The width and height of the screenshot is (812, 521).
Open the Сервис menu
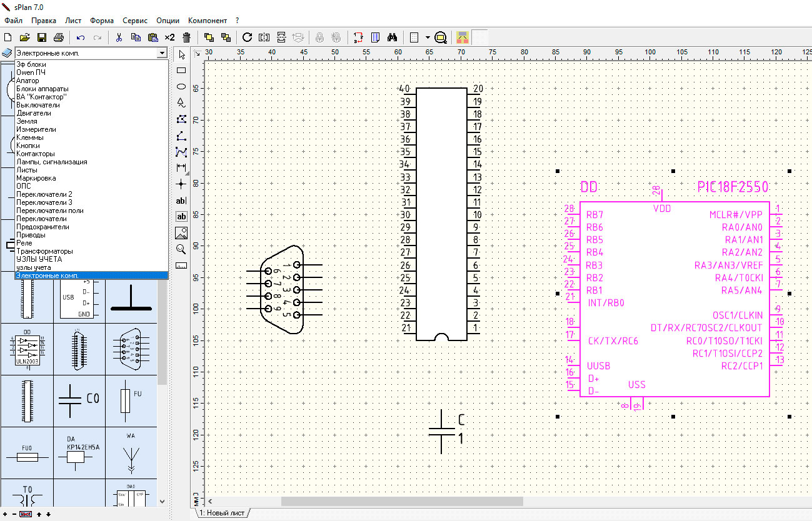pyautogui.click(x=135, y=21)
